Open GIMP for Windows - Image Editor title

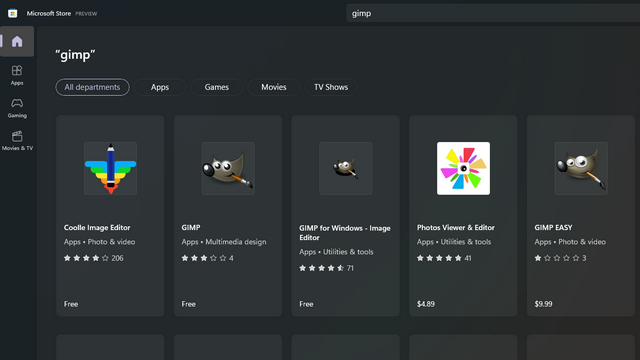[345, 233]
